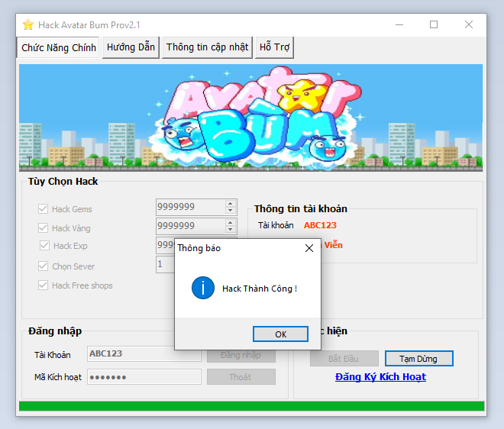The height and width of the screenshot is (429, 504).
Task: Click the Hack Exp number field
Action: point(165,245)
